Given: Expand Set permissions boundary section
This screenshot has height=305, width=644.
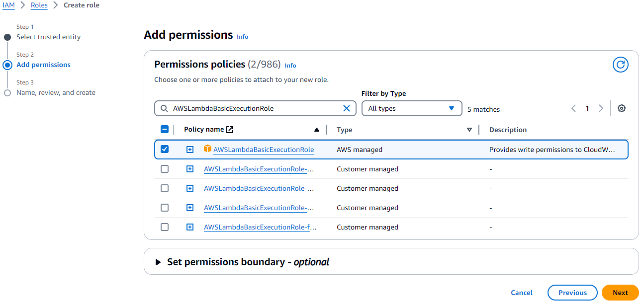Looking at the screenshot, I should click(158, 262).
